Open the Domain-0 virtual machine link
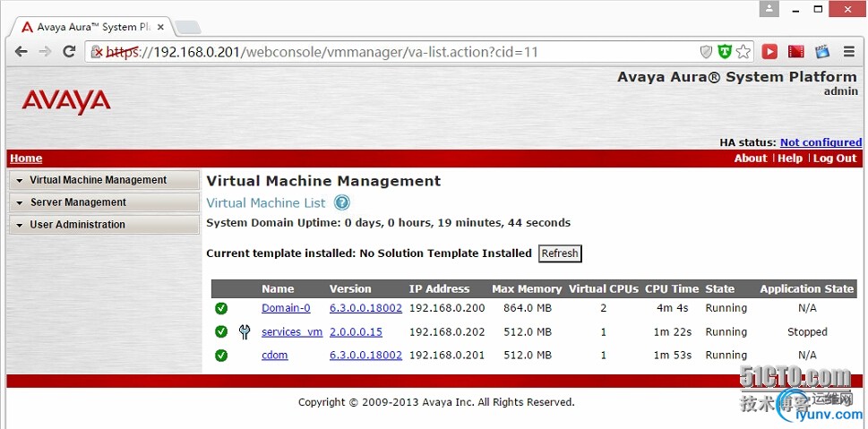The height and width of the screenshot is (429, 868). [x=286, y=308]
